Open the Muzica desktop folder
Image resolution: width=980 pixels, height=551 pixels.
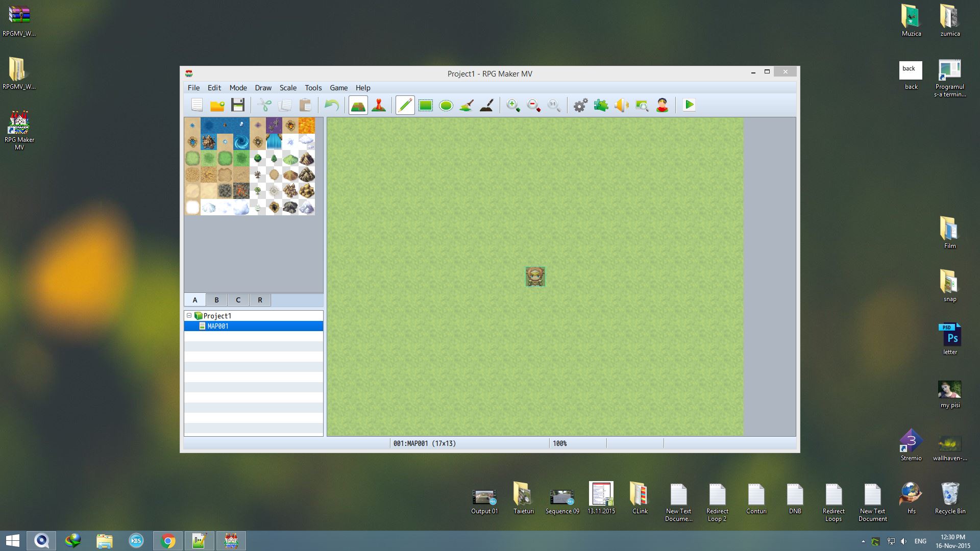click(911, 20)
